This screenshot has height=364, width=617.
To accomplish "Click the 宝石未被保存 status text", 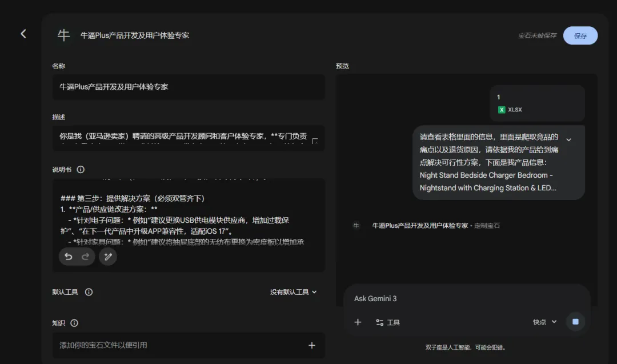I will pyautogui.click(x=537, y=36).
